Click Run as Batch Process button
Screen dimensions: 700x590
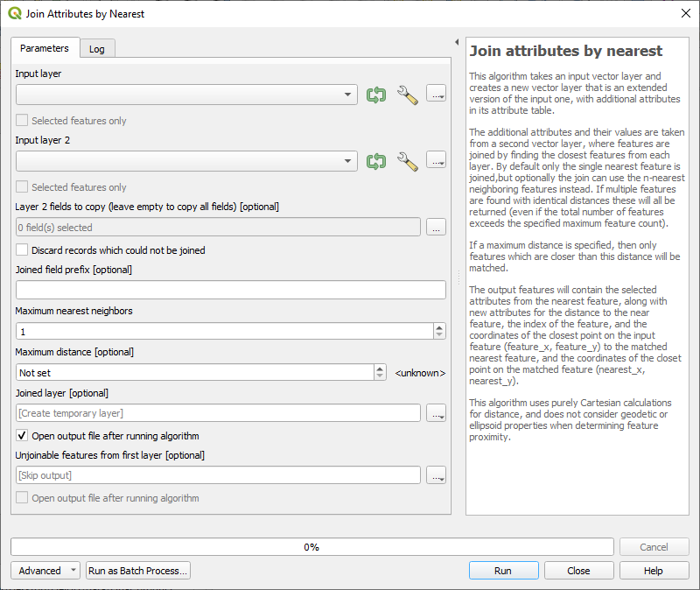pos(138,571)
